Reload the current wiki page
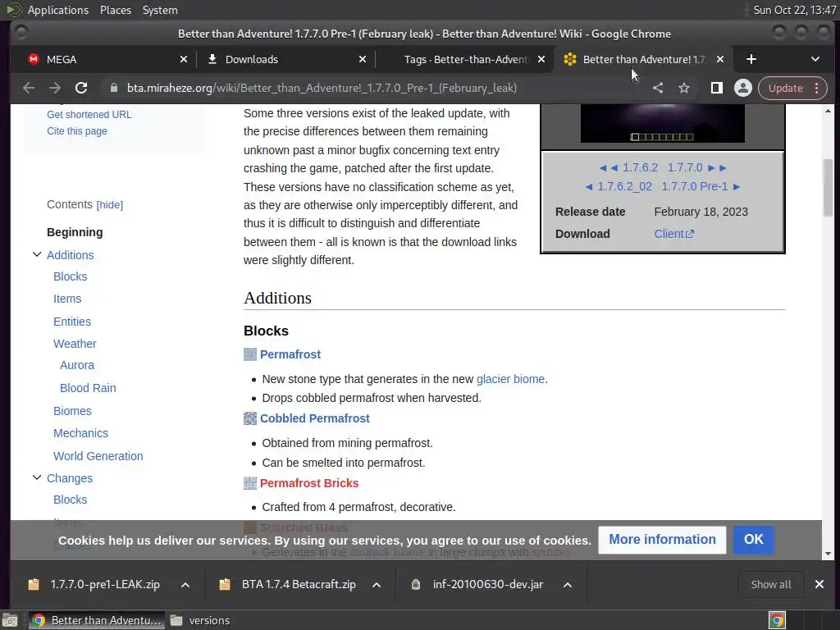The image size is (840, 630). 81,88
